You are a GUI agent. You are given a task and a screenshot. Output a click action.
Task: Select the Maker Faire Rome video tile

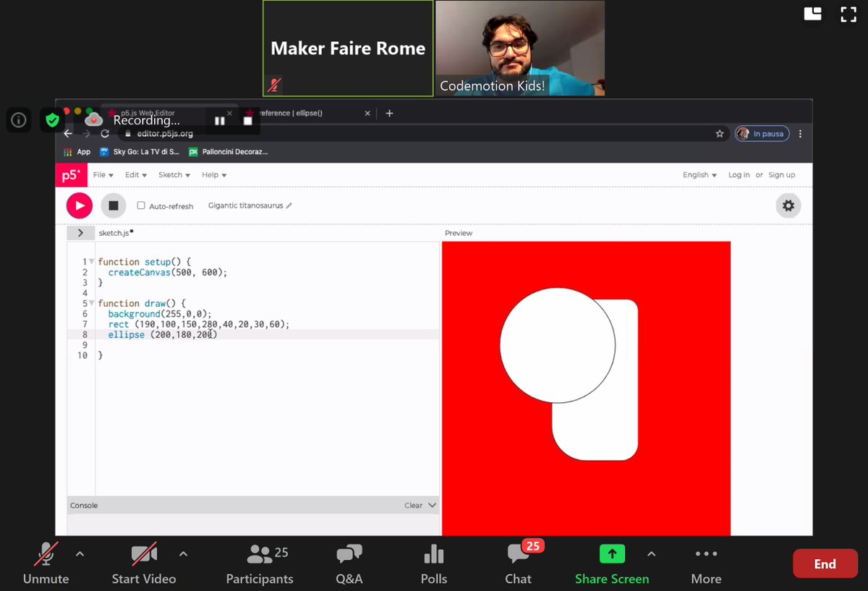point(348,48)
